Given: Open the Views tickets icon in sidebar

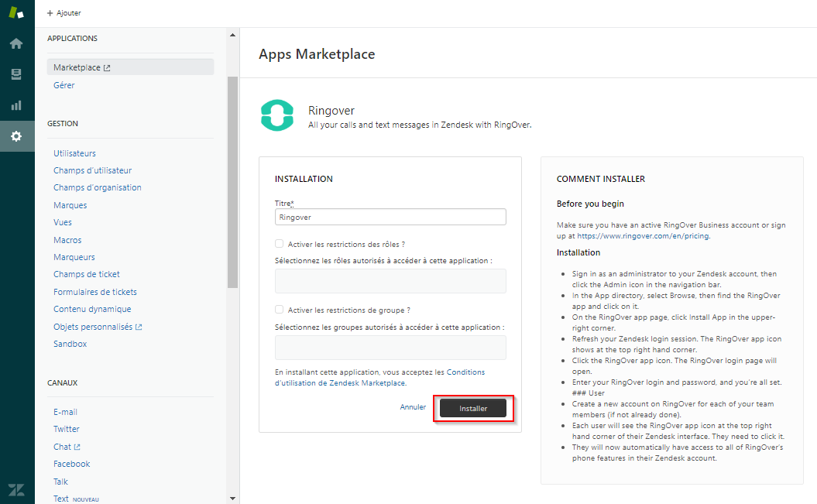Looking at the screenshot, I should coord(16,74).
